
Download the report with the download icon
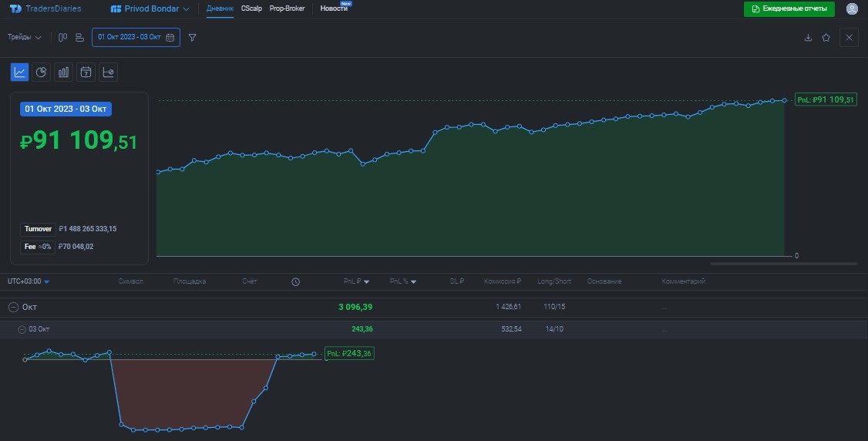click(x=808, y=38)
